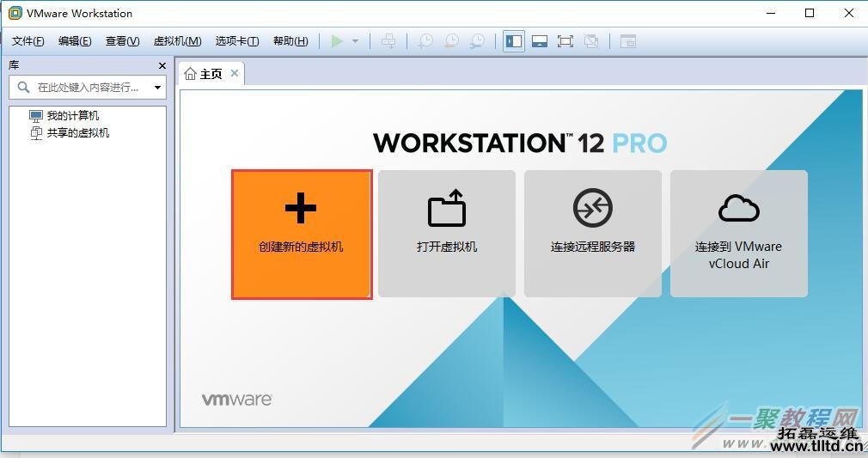Open the 编辑(E) menu
The height and width of the screenshot is (458, 868).
pyautogui.click(x=75, y=41)
